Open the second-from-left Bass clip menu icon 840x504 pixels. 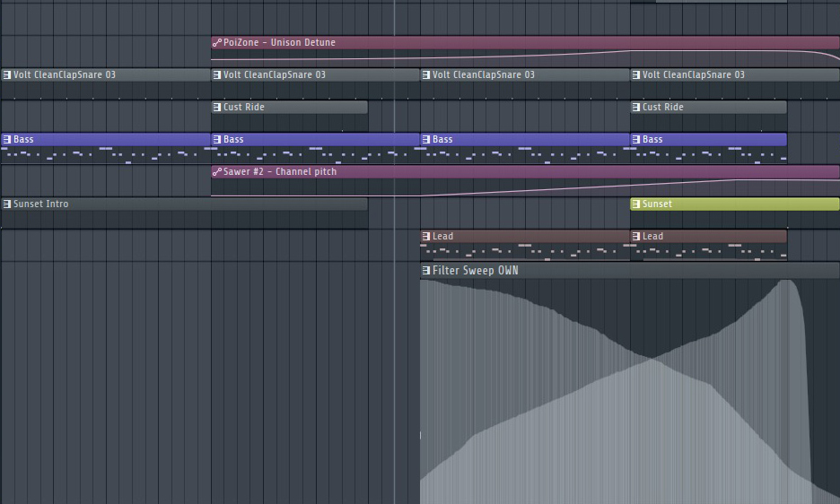point(217,139)
